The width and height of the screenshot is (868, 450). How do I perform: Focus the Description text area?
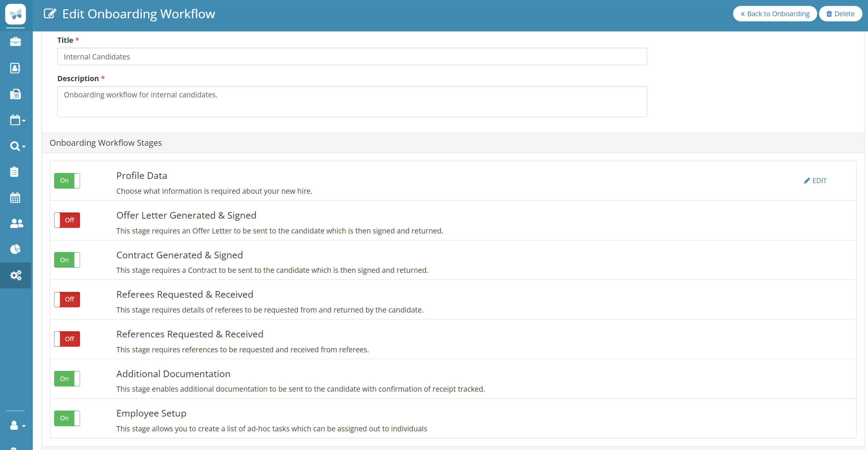point(352,102)
